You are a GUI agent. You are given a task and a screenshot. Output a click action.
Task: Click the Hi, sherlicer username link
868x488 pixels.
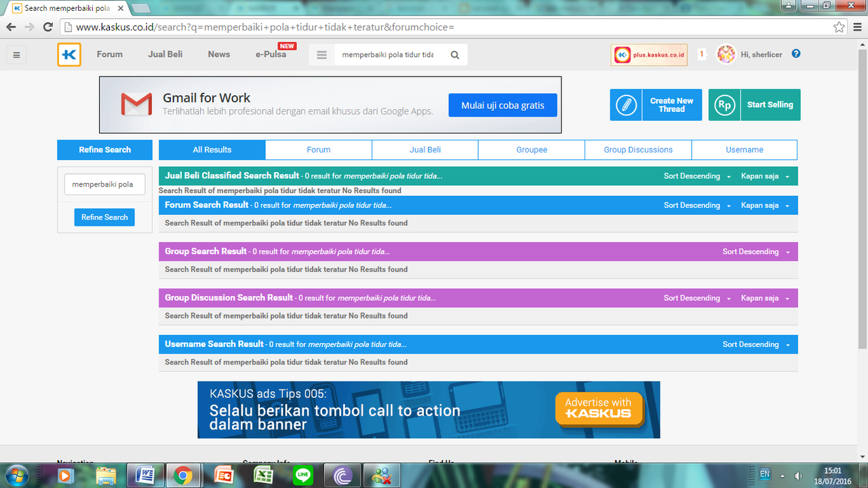tap(762, 54)
